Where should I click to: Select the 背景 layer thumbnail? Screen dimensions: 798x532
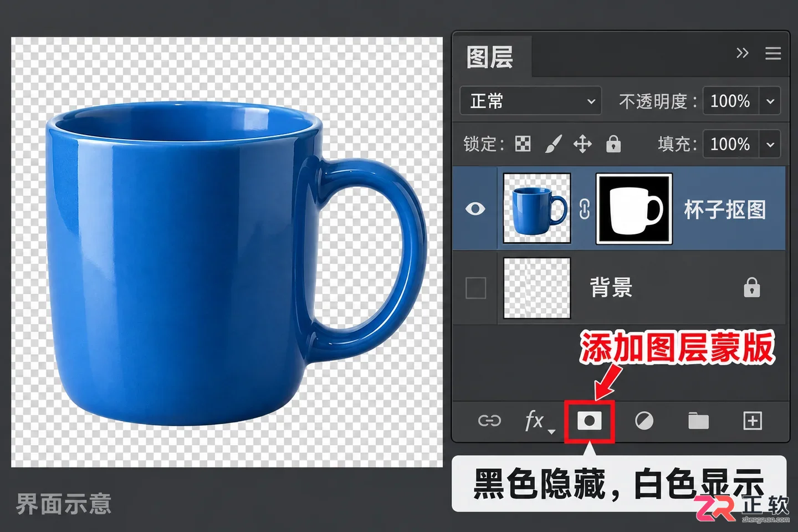(x=536, y=288)
